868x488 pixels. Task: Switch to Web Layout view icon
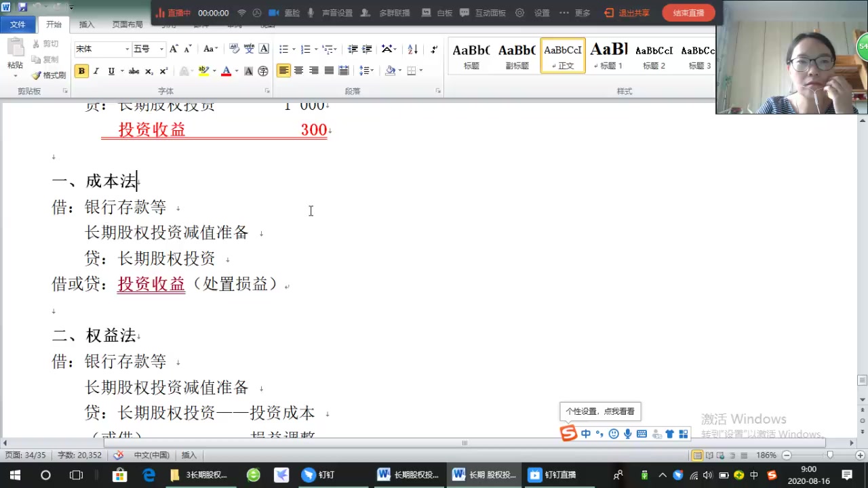click(721, 455)
